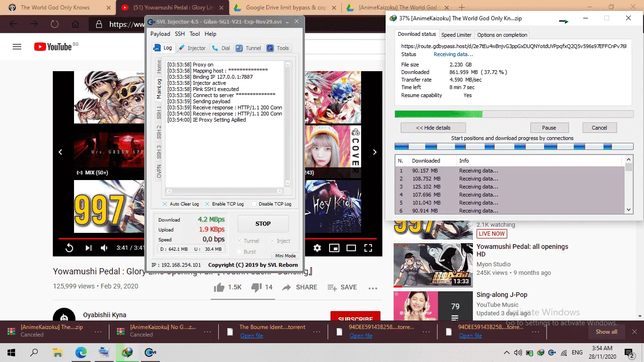Viewport: 644px width, 362px height.
Task: Like the video with 1.5K likes
Action: pyautogui.click(x=227, y=287)
